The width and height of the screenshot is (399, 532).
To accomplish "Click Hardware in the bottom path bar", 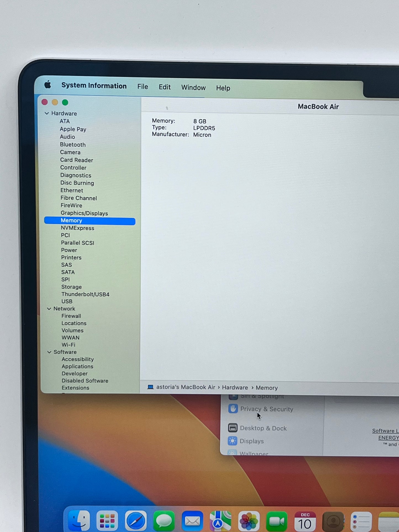I will click(x=235, y=387).
